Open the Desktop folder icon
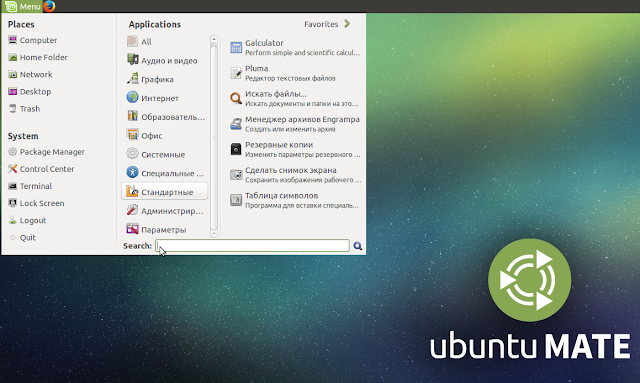This screenshot has height=383, width=640. pos(13,91)
